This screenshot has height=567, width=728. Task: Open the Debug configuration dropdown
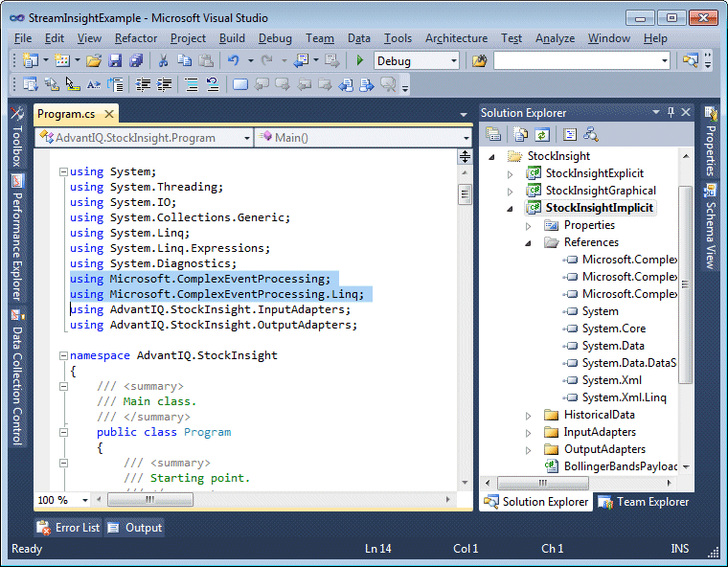point(454,60)
